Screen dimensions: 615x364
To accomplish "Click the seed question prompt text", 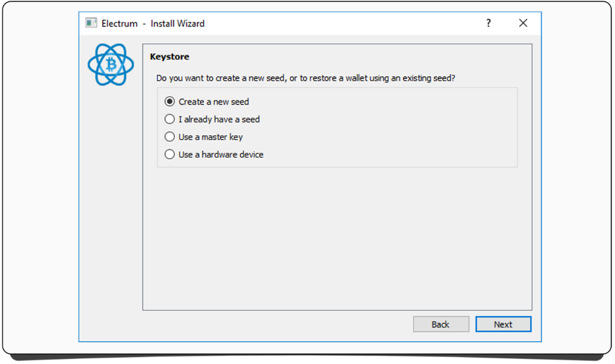I will click(x=305, y=78).
